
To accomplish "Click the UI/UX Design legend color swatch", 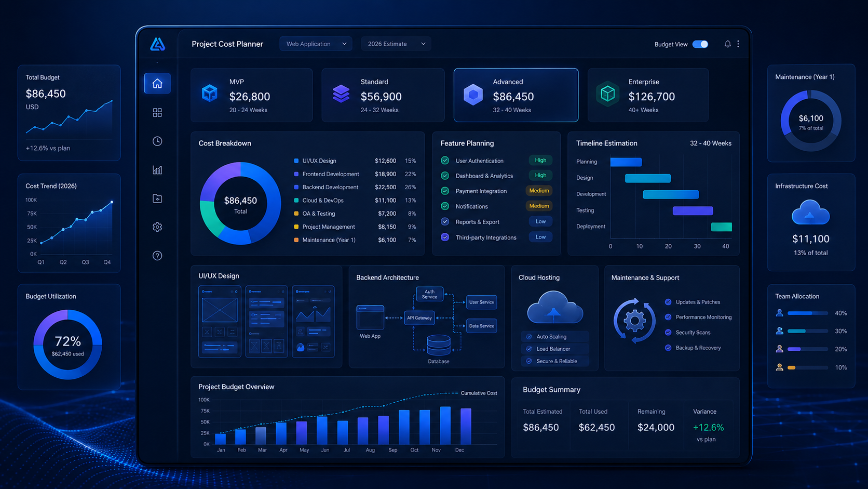I will (296, 161).
